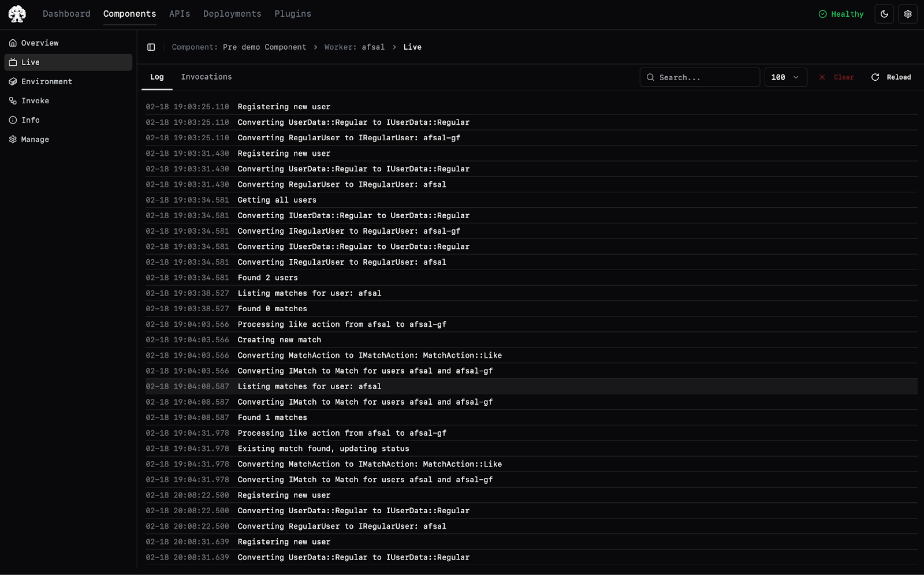Select log row 'Found 2 users'
The image size is (924, 575).
(x=531, y=278)
